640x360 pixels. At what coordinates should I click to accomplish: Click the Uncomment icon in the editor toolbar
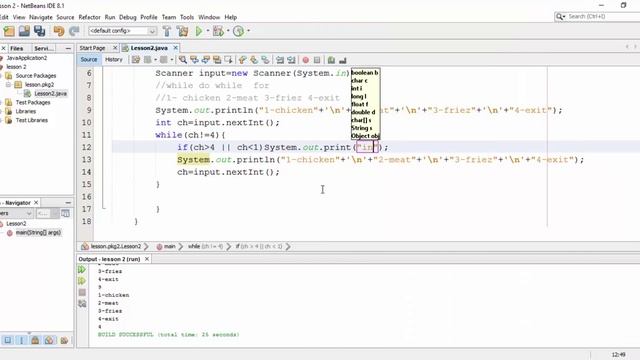click(x=343, y=60)
